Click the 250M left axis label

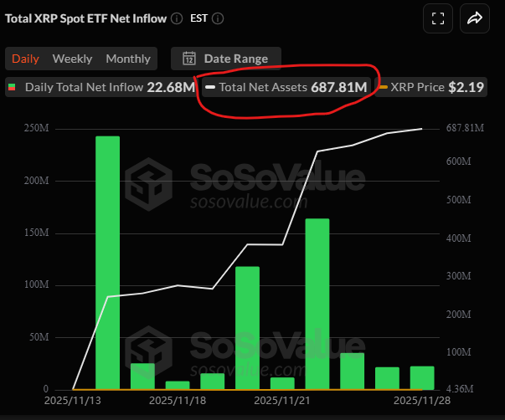point(36,128)
